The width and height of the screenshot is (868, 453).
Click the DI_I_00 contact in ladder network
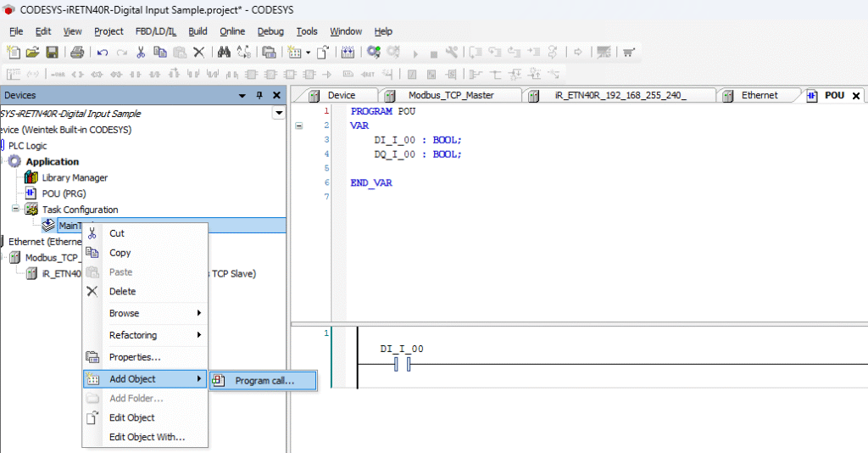[x=402, y=364]
